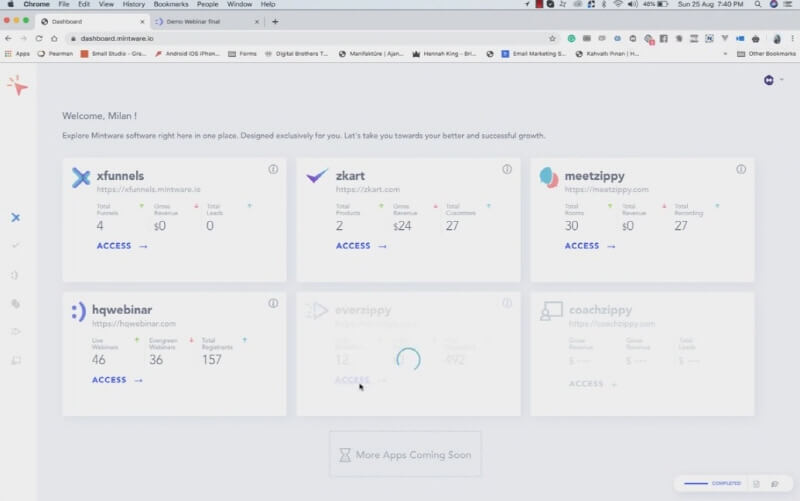The width and height of the screenshot is (800, 501).
Task: Switch to Demo Webinar final tab
Action: [207, 21]
